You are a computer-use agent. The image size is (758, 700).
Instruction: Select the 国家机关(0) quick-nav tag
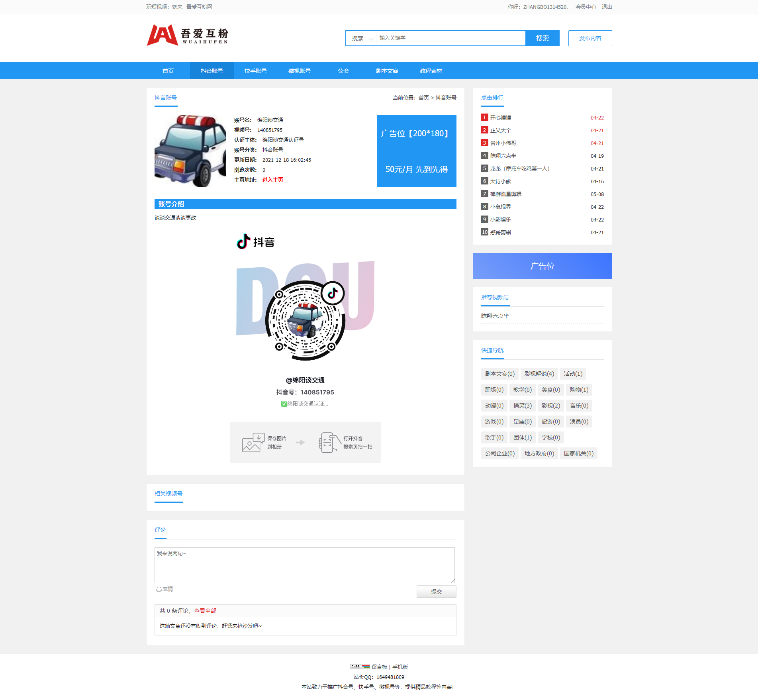(x=578, y=453)
